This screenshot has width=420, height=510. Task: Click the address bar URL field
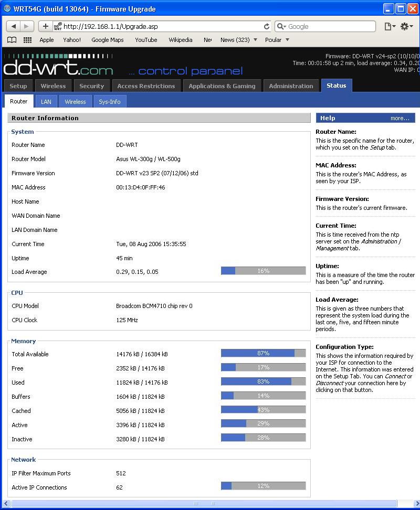(x=163, y=26)
